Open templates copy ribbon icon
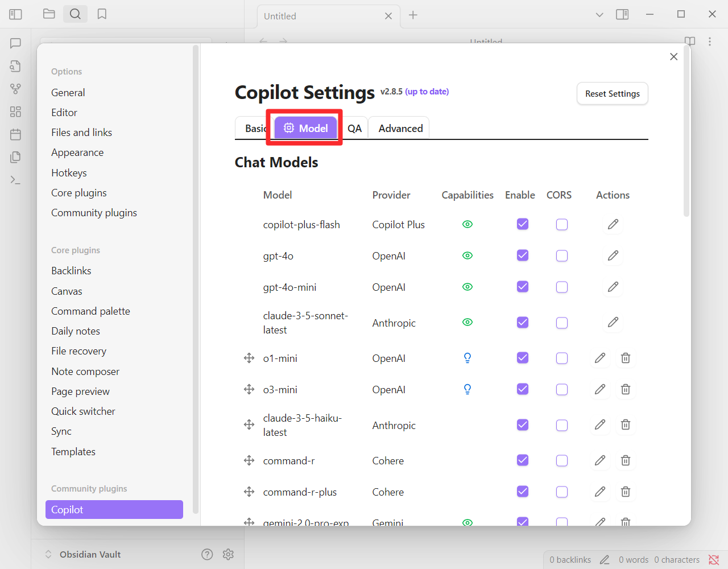Screen dimensions: 728x569 [x=15, y=157]
